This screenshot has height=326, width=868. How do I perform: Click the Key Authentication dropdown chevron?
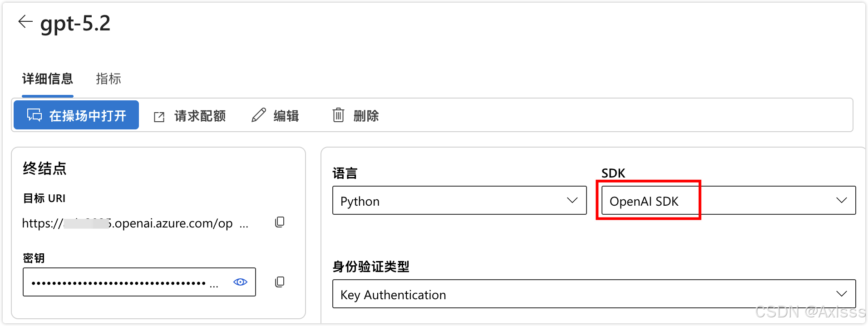(841, 294)
